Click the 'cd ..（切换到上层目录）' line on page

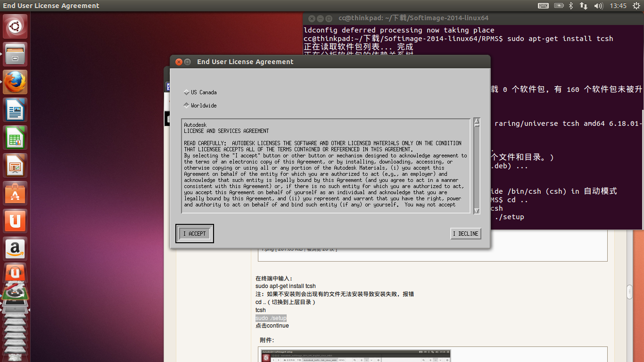tap(286, 302)
